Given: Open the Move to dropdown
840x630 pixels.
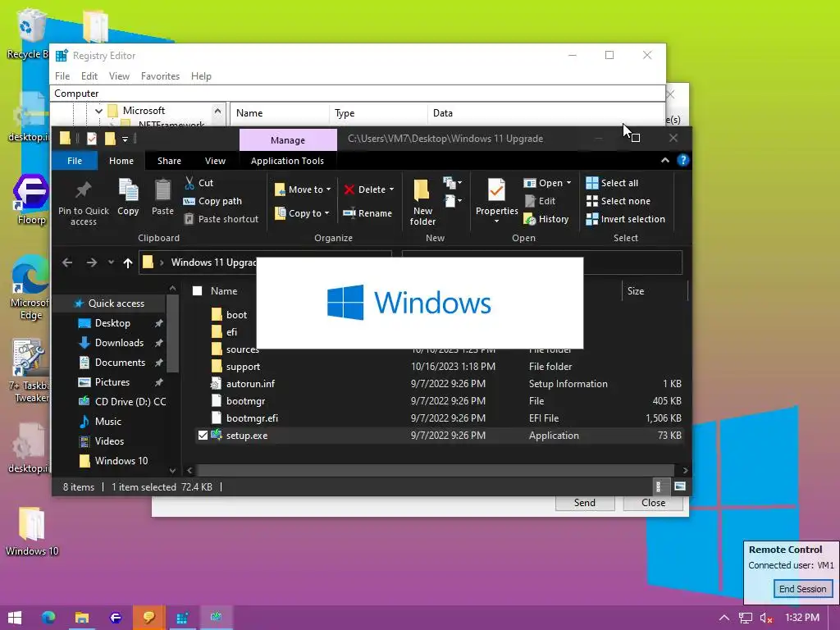Looking at the screenshot, I should (x=303, y=189).
